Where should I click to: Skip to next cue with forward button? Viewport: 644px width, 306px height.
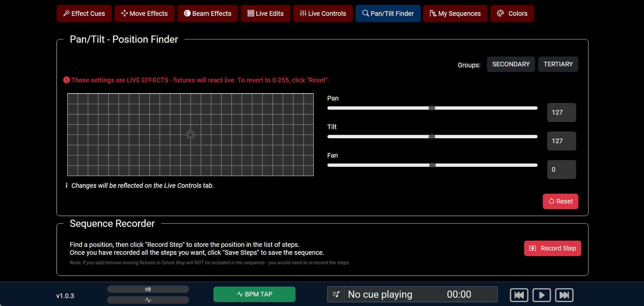(x=564, y=295)
